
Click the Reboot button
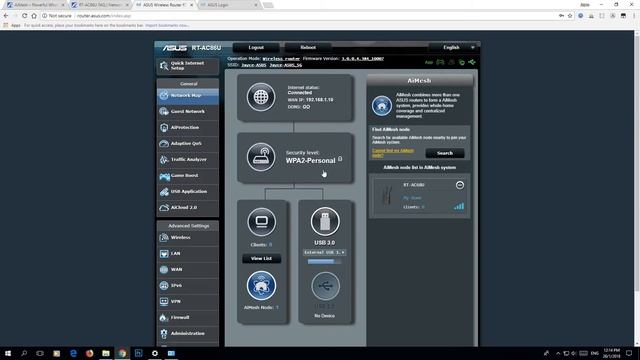[308, 48]
